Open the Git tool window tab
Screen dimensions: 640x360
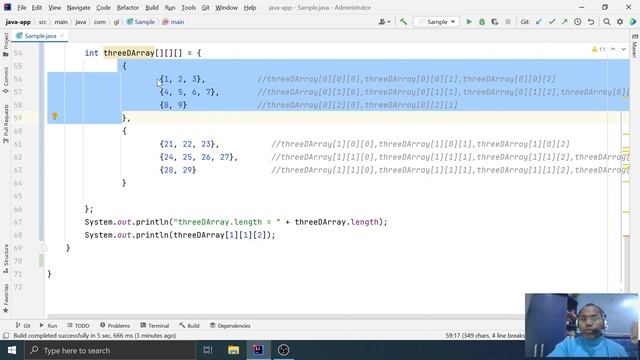click(x=23, y=325)
